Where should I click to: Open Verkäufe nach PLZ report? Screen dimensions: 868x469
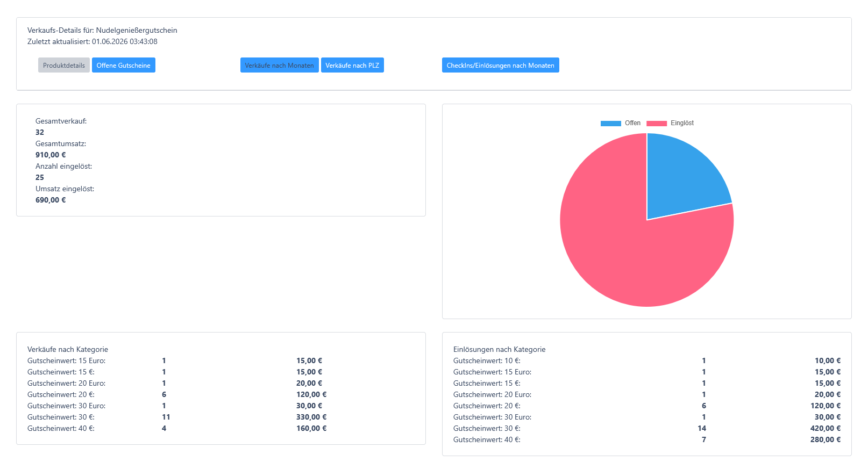tap(352, 65)
